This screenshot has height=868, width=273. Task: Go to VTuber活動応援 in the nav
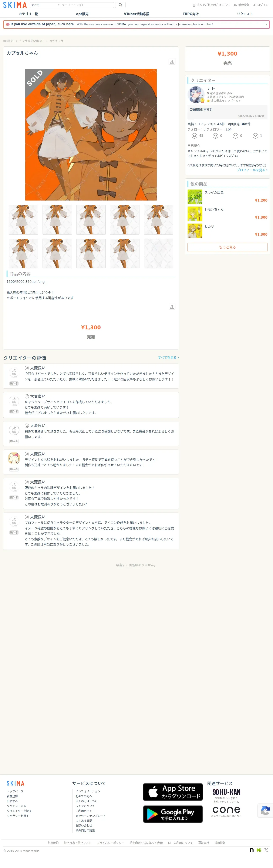coord(136,14)
